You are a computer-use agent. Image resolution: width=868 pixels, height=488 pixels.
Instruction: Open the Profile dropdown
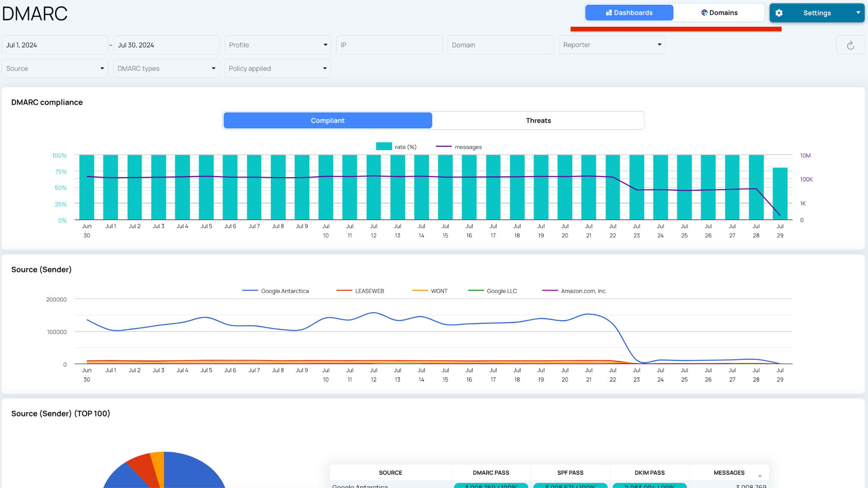click(278, 45)
